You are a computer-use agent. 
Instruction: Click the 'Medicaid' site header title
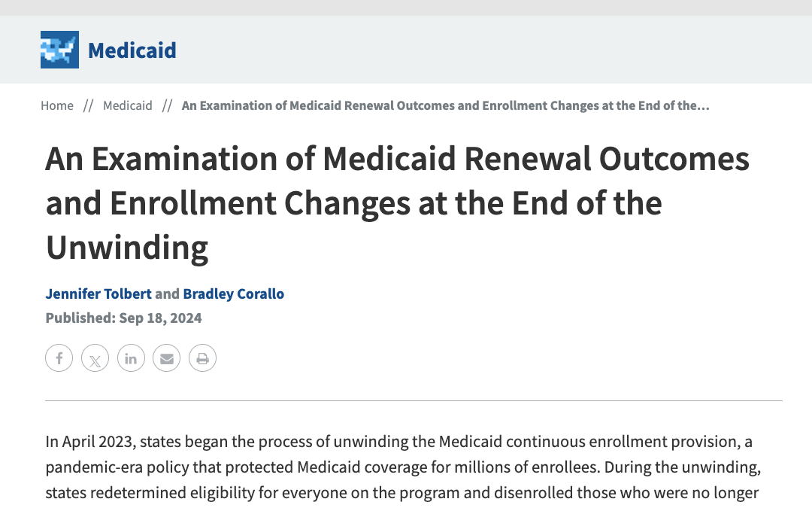pos(132,50)
